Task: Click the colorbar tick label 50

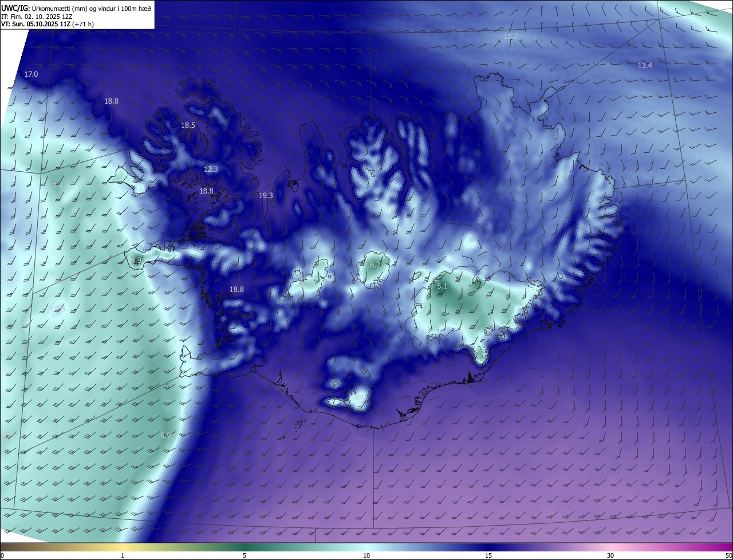Action: click(728, 555)
